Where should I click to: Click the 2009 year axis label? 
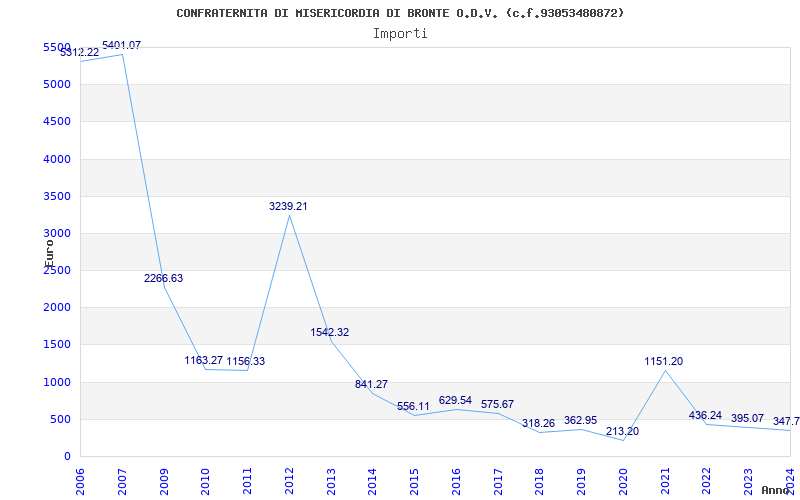click(x=164, y=481)
